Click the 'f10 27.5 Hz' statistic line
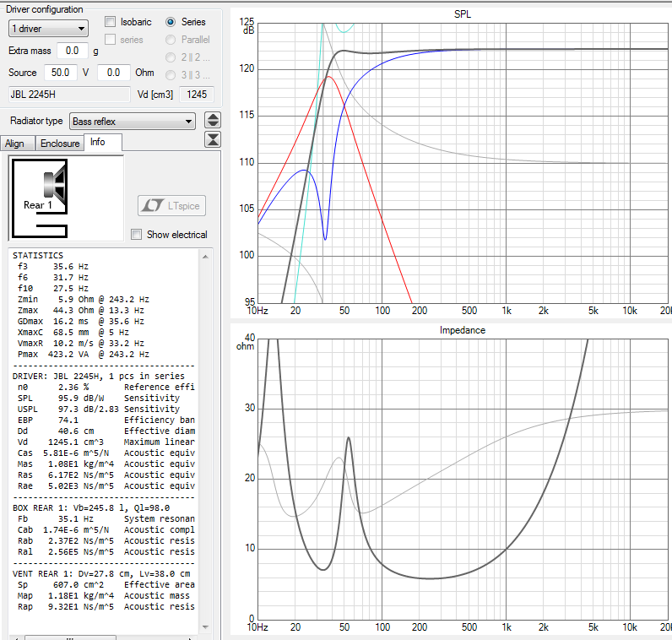 click(x=52, y=288)
